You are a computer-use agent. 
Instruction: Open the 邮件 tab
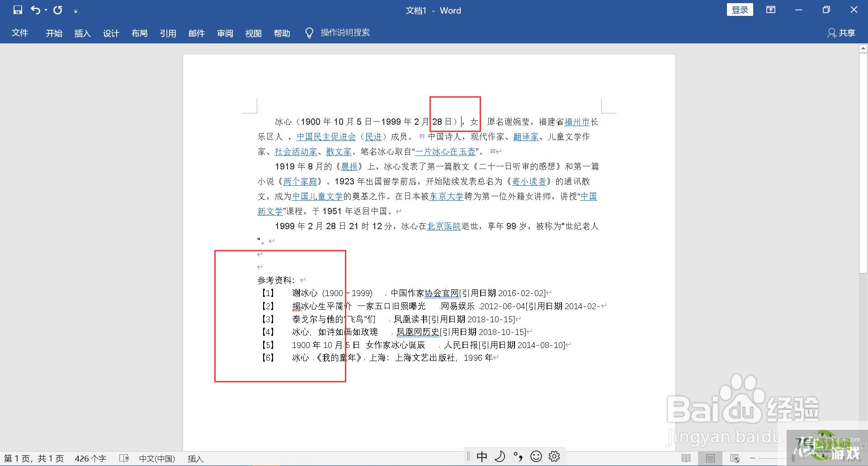point(196,33)
